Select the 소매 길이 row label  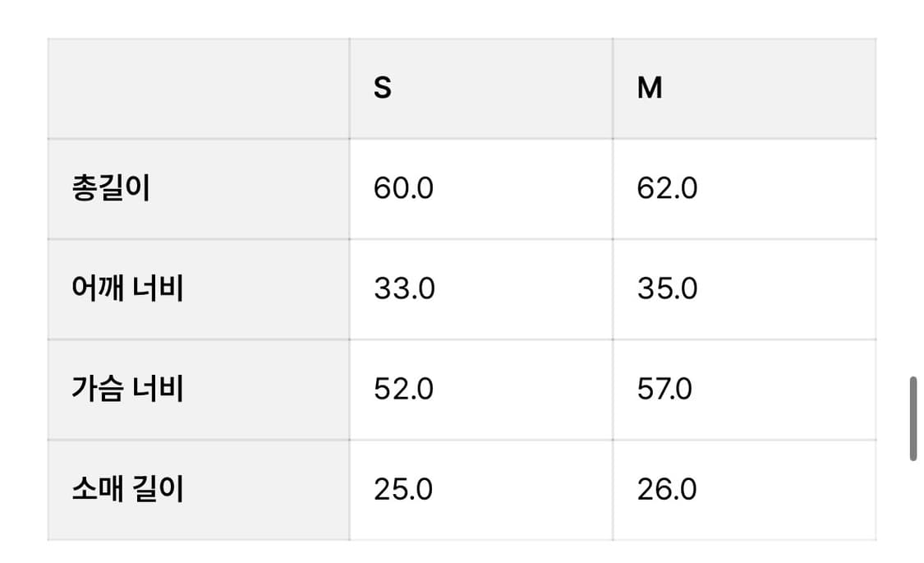(x=126, y=490)
